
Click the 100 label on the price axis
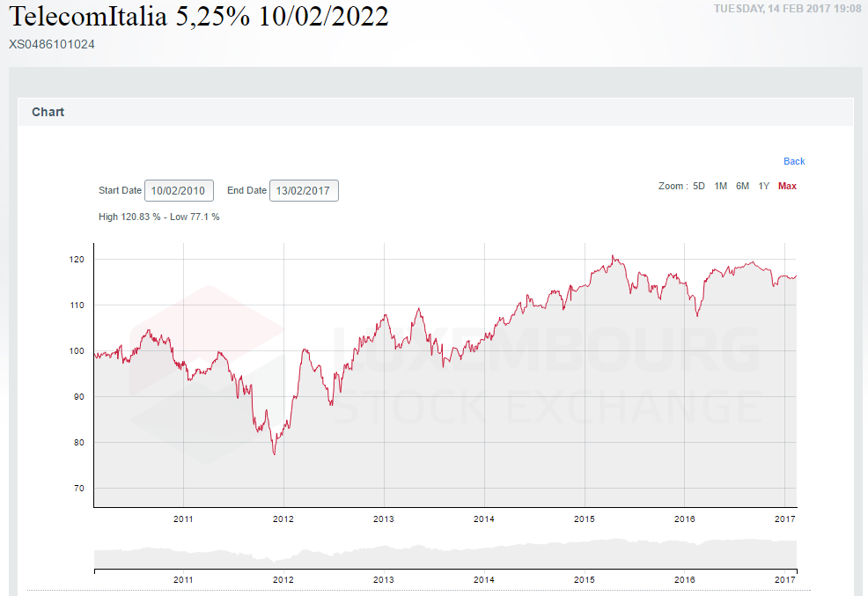[x=77, y=351]
